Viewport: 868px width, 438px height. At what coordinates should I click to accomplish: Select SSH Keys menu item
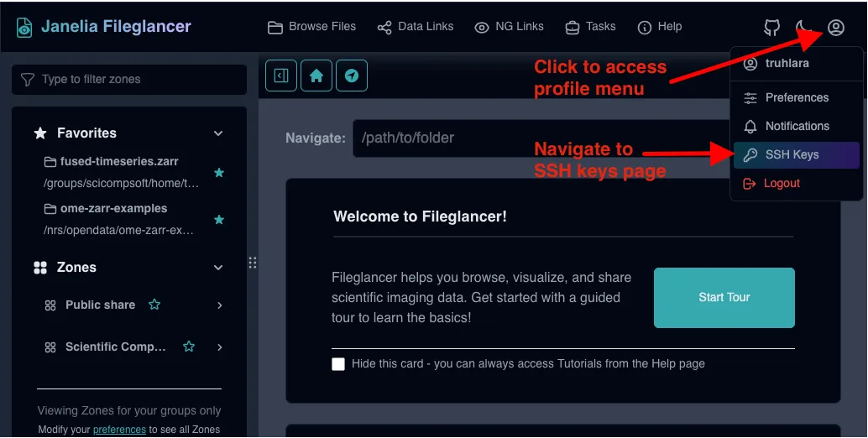[x=797, y=155]
